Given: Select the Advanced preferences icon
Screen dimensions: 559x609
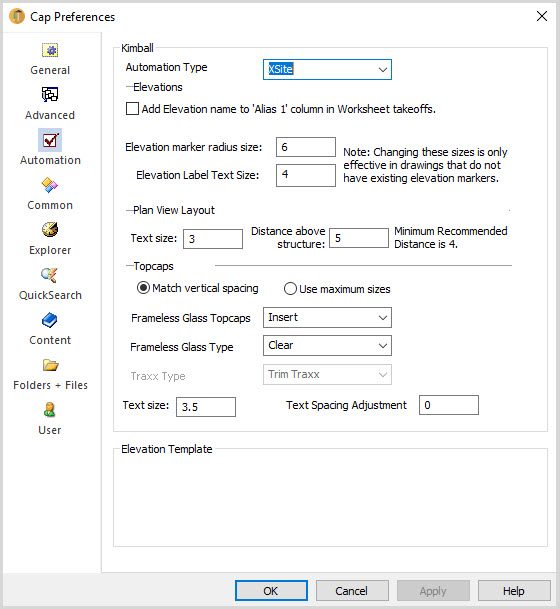Looking at the screenshot, I should (x=50, y=94).
